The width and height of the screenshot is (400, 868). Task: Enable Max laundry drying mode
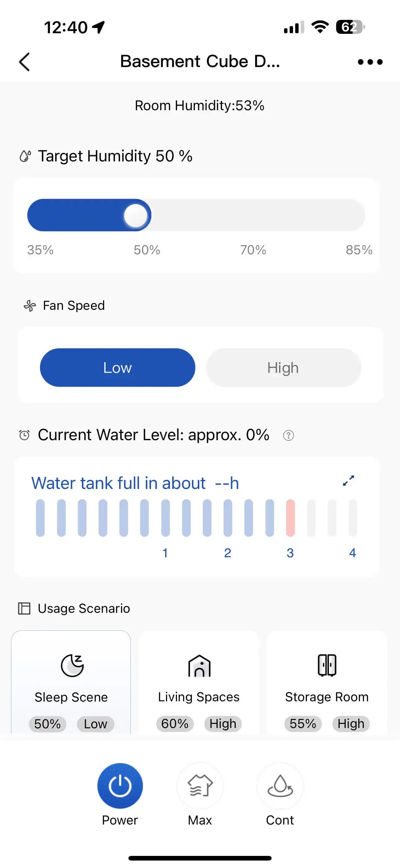point(200,786)
